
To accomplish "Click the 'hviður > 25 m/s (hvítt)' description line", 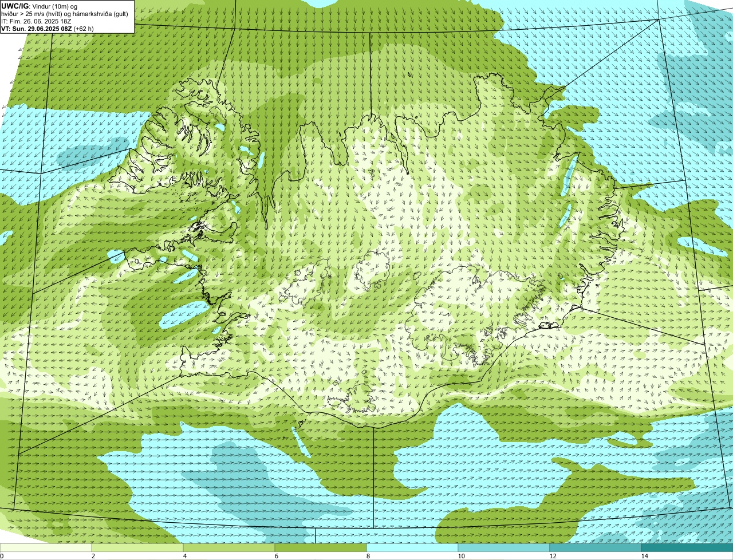I will 65,14.
